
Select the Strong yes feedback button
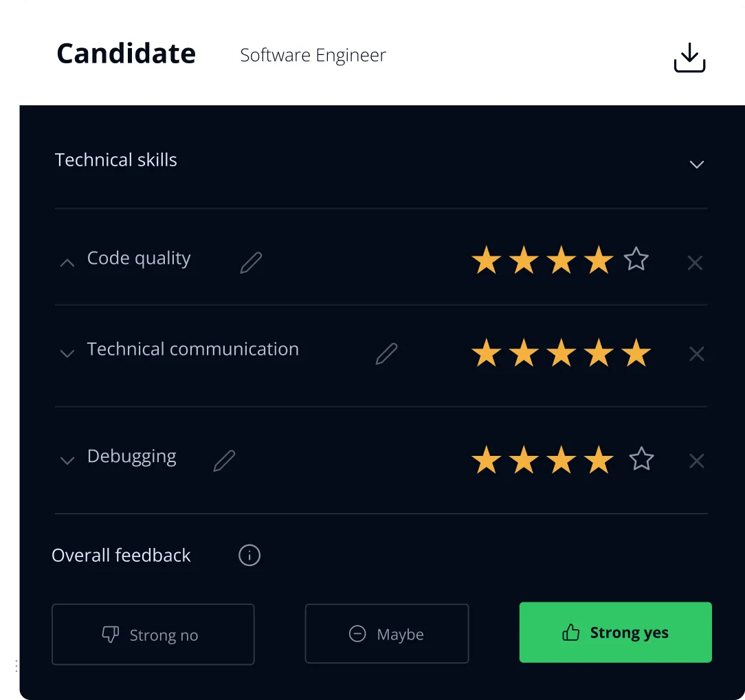615,633
